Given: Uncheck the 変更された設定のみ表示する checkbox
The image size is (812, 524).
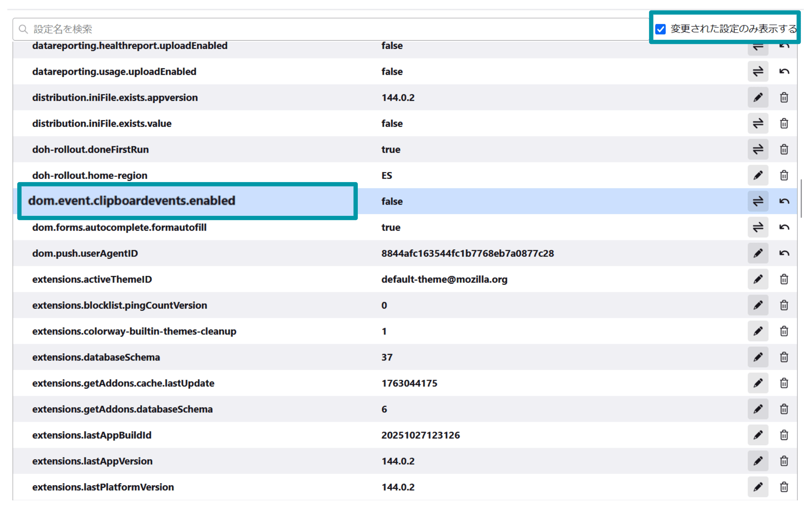Looking at the screenshot, I should click(660, 29).
